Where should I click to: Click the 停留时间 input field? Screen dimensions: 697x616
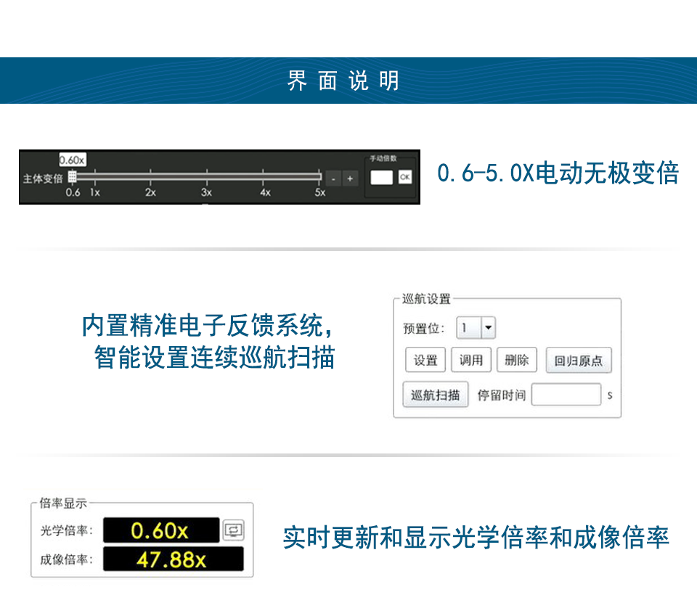566,395
